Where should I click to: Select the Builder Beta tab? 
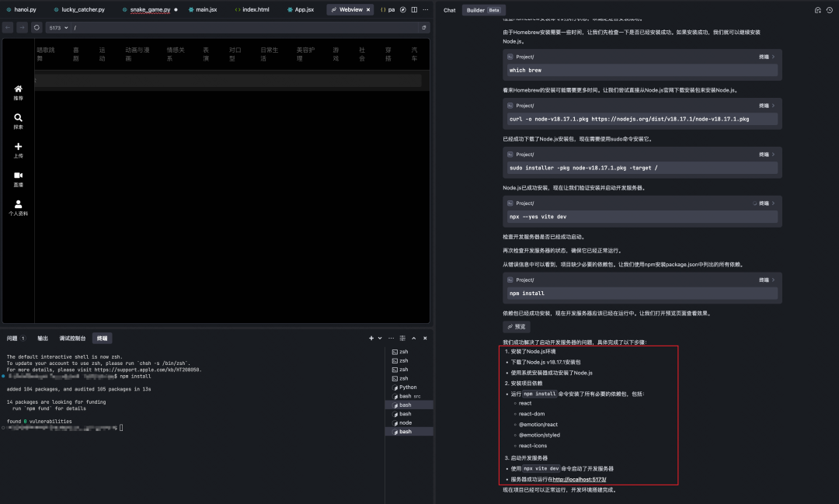[483, 10]
